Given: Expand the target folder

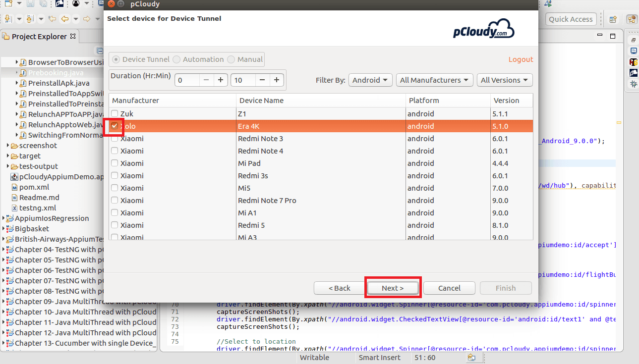Looking at the screenshot, I should tap(9, 156).
